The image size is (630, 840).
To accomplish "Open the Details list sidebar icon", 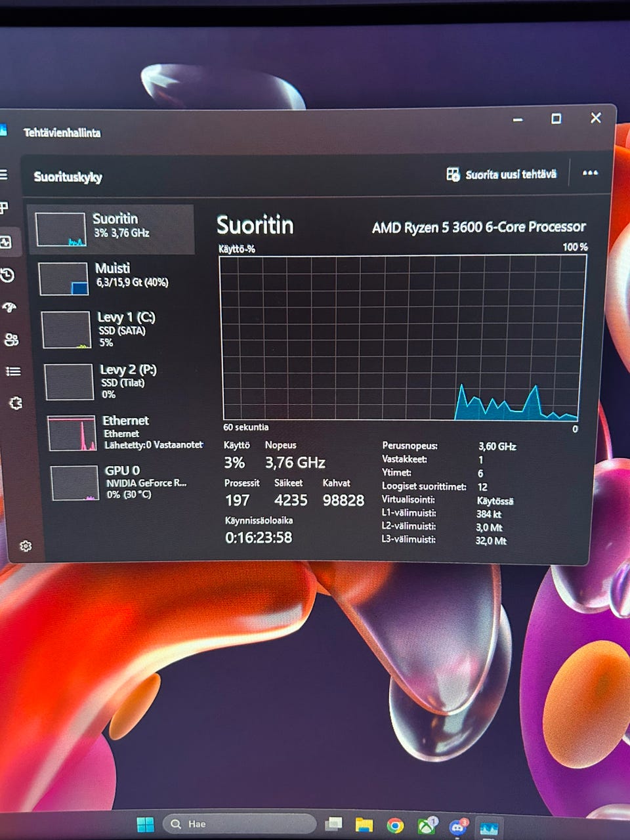I will [x=13, y=371].
